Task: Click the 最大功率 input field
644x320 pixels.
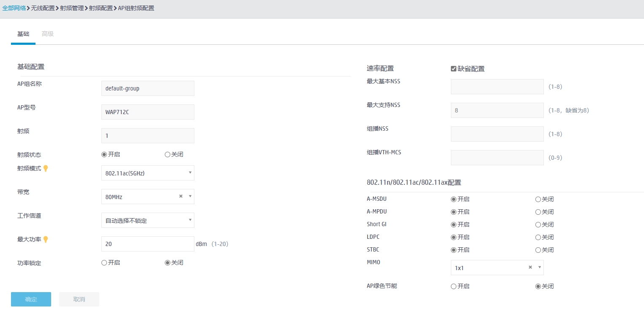Action: pos(147,244)
